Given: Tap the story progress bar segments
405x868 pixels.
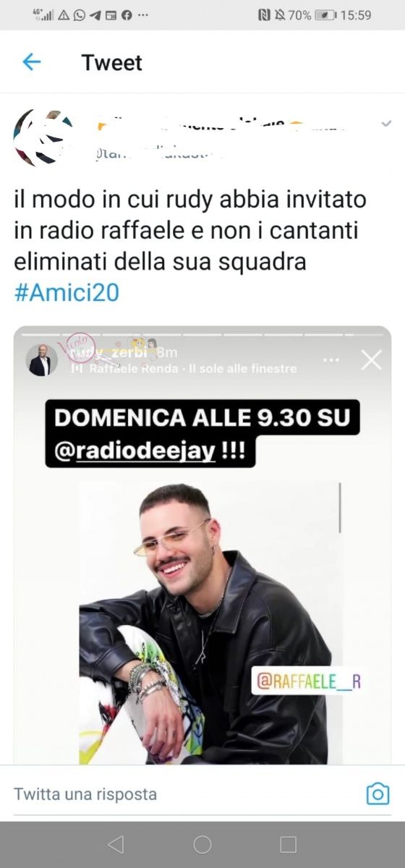Looking at the screenshot, I should tap(202, 335).
